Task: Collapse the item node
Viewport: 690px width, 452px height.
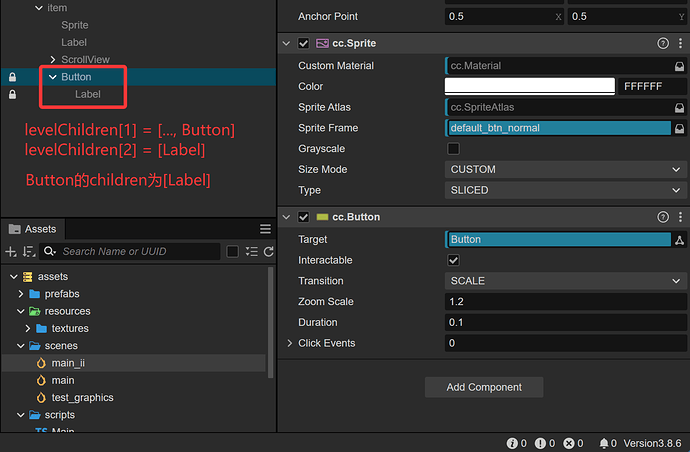Action: pyautogui.click(x=39, y=8)
